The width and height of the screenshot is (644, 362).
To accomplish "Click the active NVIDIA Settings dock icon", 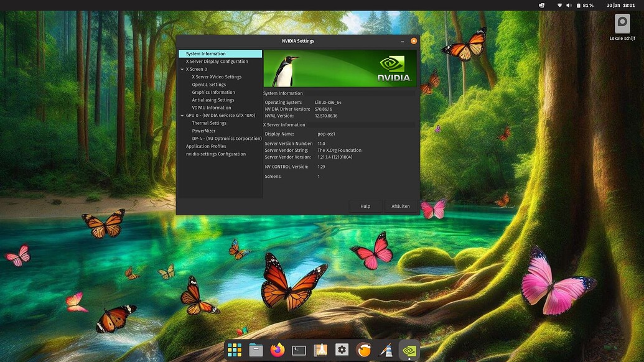I will click(408, 350).
